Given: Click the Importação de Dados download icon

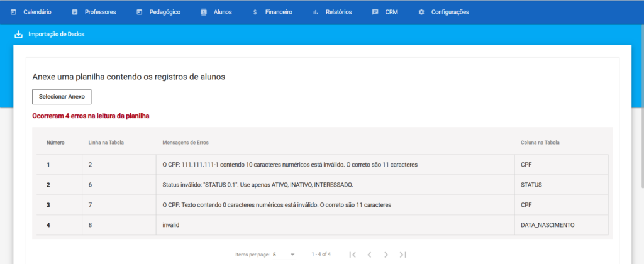Looking at the screenshot, I should click(x=18, y=35).
